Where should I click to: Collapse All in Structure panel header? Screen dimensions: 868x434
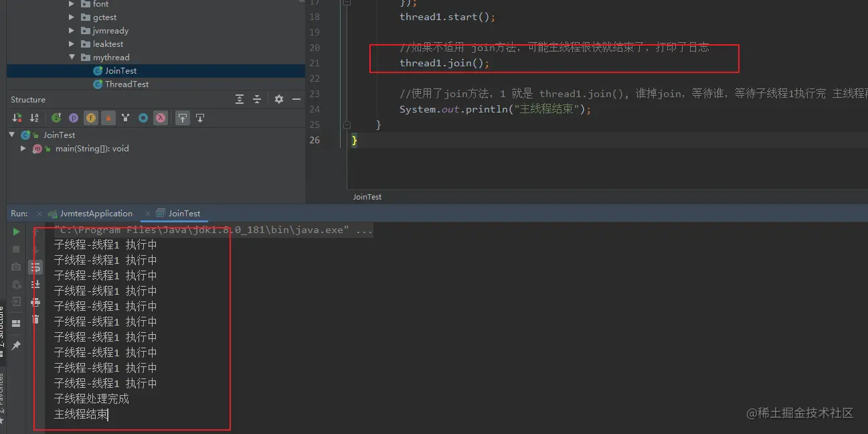click(x=256, y=99)
